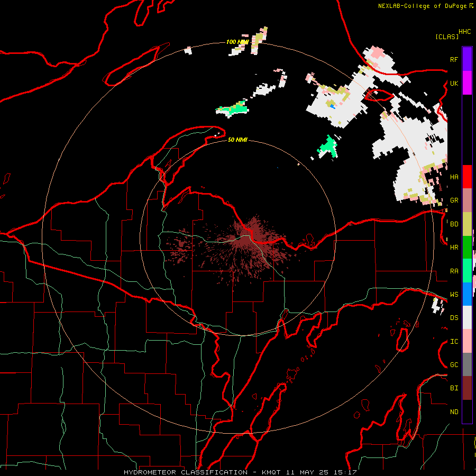476x476 pixels.
Task: Click the light pink IC swatch
Action: pyautogui.click(x=467, y=341)
